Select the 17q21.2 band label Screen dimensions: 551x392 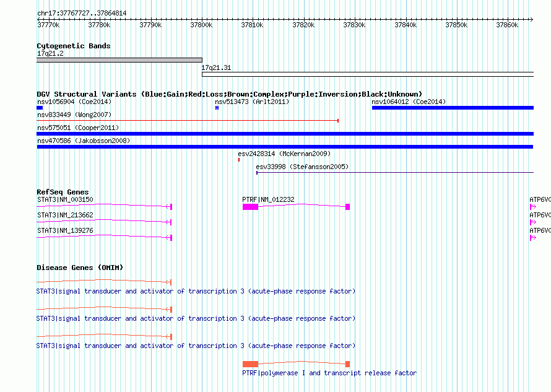pyautogui.click(x=50, y=53)
